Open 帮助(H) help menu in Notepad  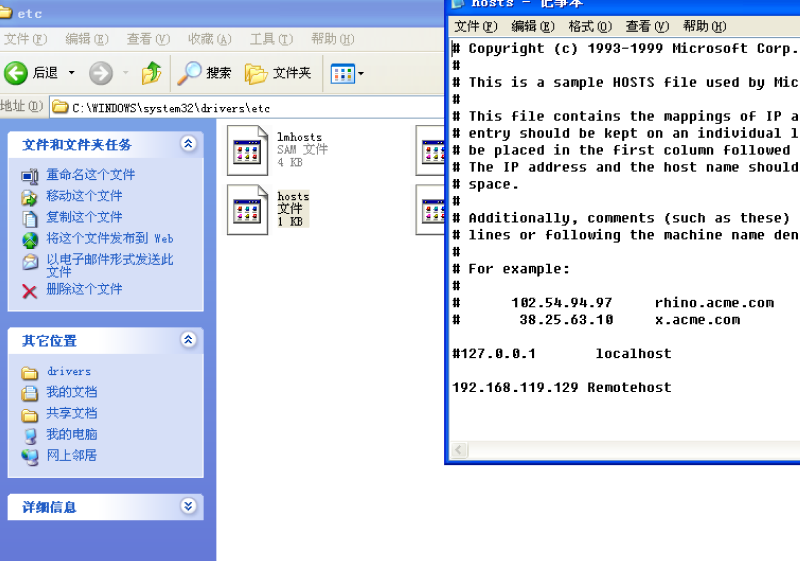pos(705,26)
